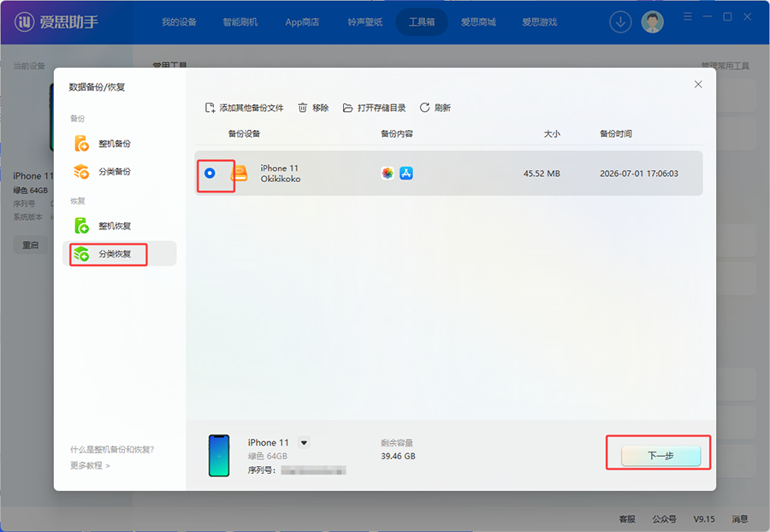Image resolution: width=770 pixels, height=532 pixels.
Task: Click the 公众号 status bar link
Action: coord(665,519)
